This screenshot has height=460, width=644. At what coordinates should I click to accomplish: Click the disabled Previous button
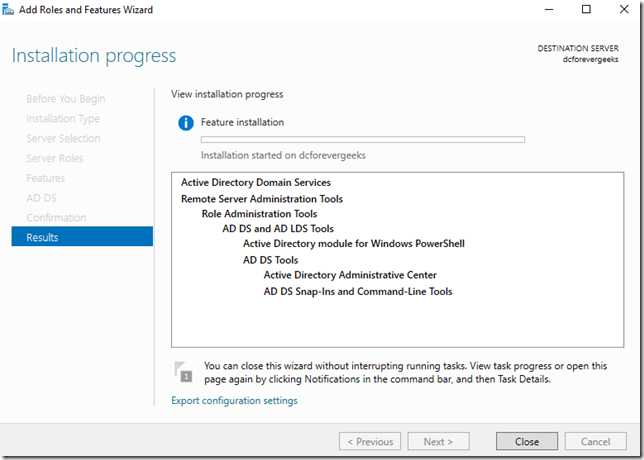click(370, 441)
